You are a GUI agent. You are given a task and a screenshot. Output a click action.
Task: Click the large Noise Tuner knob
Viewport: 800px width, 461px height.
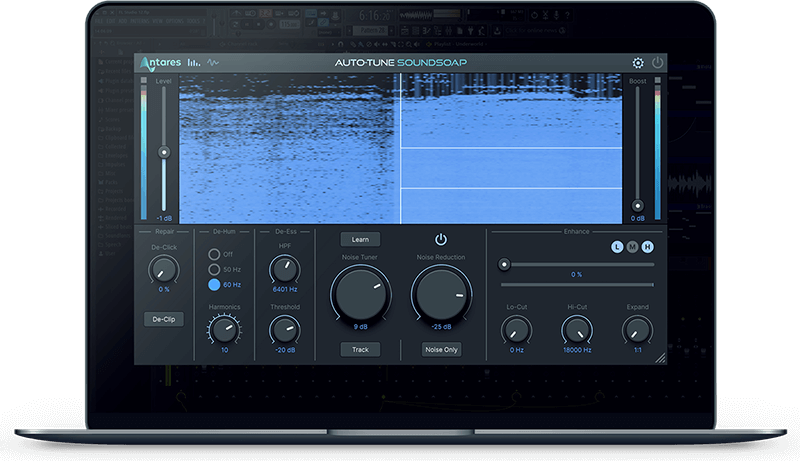click(361, 294)
